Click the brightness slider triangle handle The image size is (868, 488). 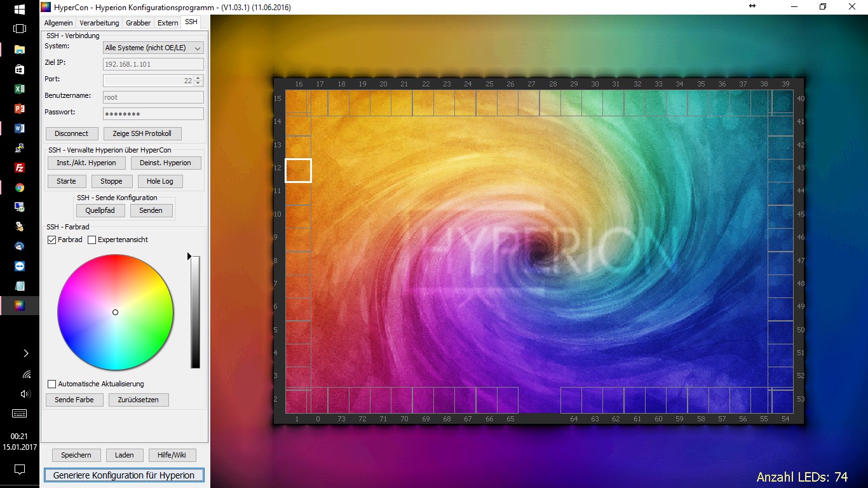tap(189, 256)
